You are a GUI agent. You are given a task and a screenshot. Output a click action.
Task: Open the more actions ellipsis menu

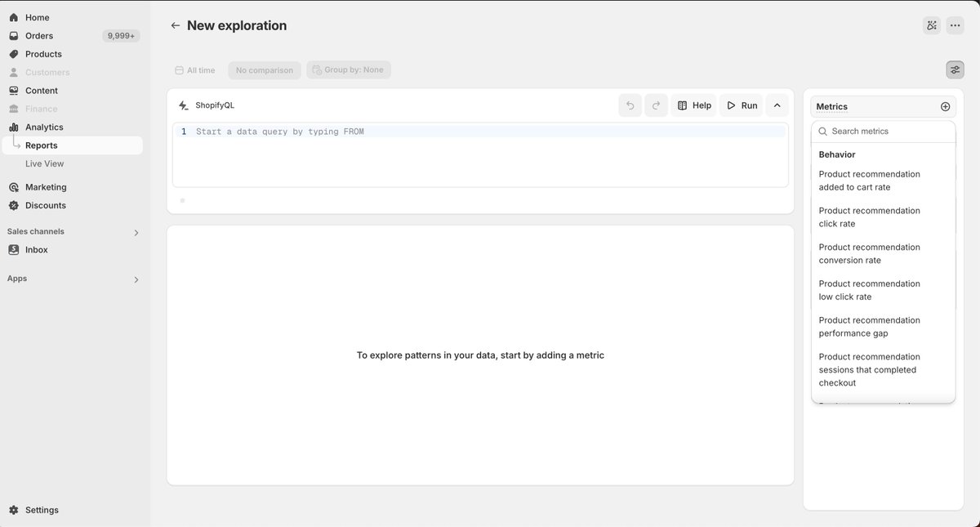pyautogui.click(x=955, y=25)
